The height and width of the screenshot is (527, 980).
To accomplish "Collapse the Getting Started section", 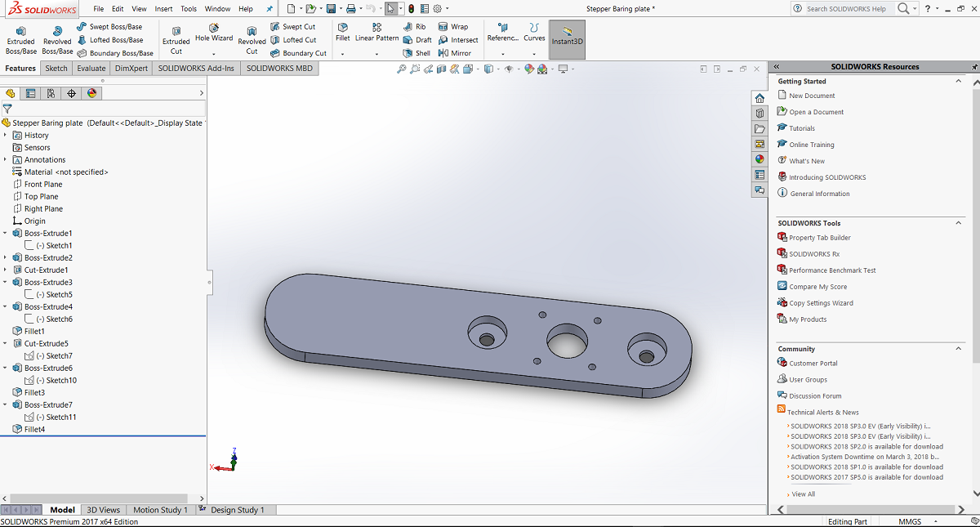I will pyautogui.click(x=959, y=81).
